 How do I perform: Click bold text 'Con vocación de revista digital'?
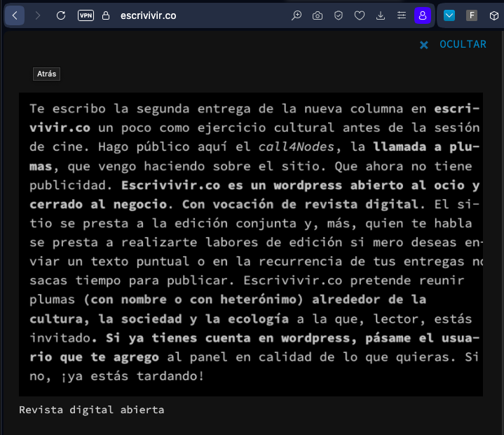point(301,204)
